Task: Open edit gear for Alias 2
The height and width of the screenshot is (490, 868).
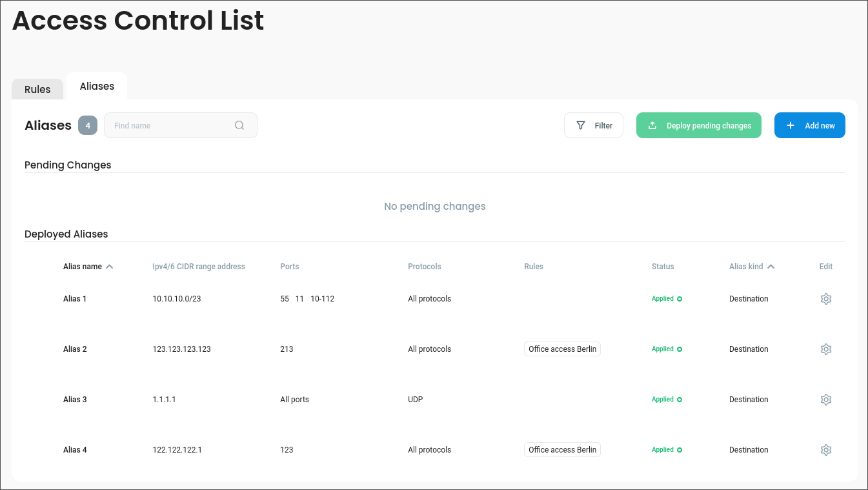Action: point(825,349)
